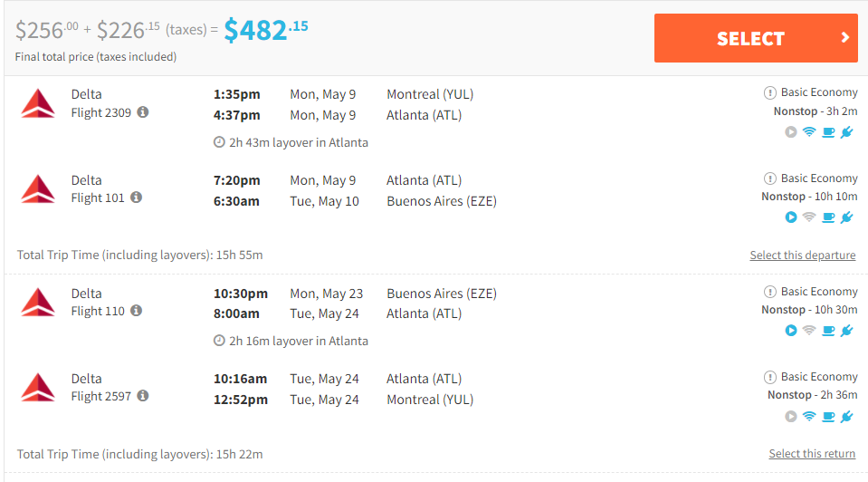This screenshot has width=868, height=482.
Task: Click the Wi-Fi icon on Flight 2597 row
Action: tap(809, 416)
